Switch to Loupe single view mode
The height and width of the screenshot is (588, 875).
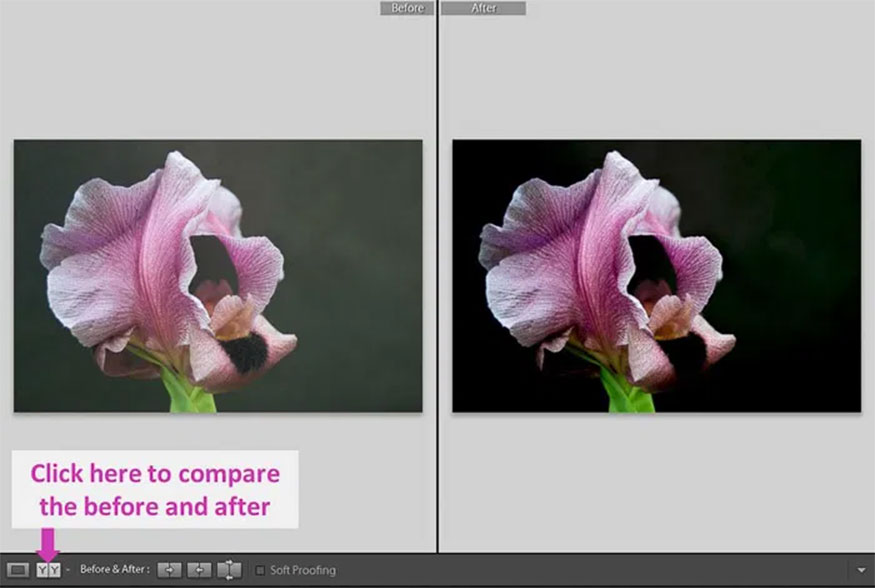[17, 570]
